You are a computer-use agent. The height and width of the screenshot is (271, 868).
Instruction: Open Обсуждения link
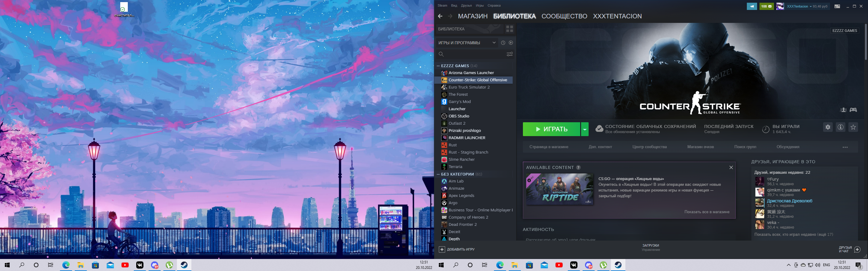(788, 147)
